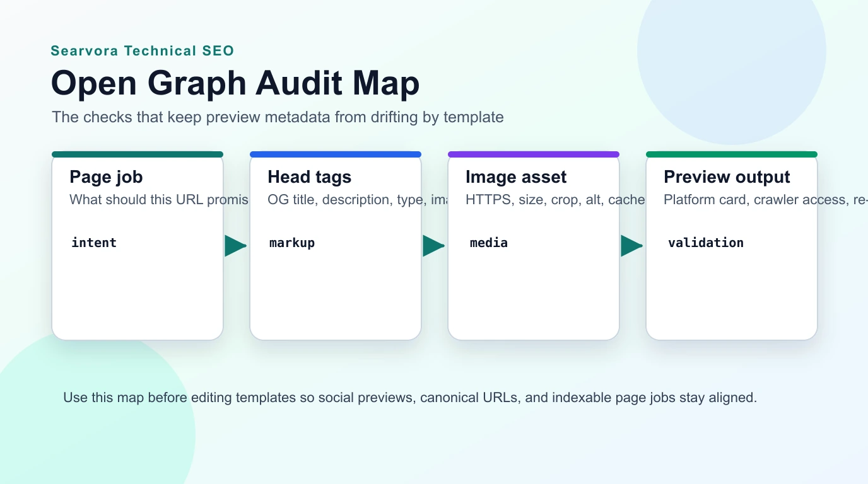Select the intent code badge
This screenshot has width=868, height=484.
pyautogui.click(x=93, y=243)
